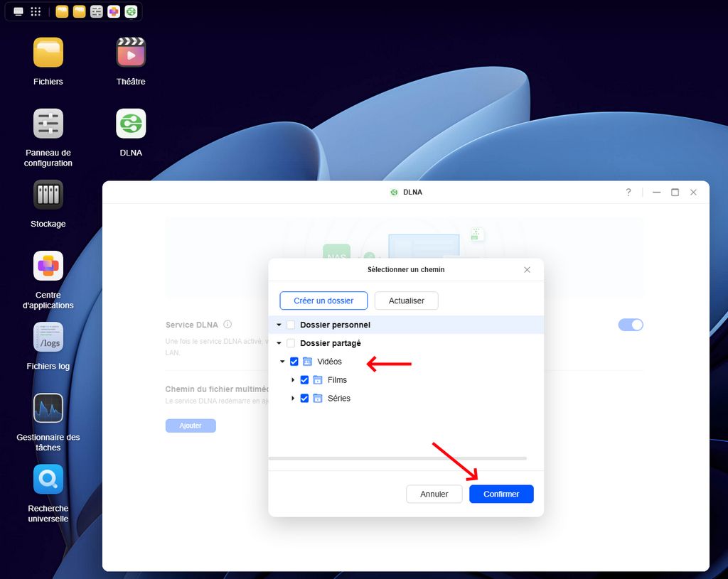This screenshot has width=728, height=579.
Task: Expand the Séries folder tree
Action: point(293,399)
